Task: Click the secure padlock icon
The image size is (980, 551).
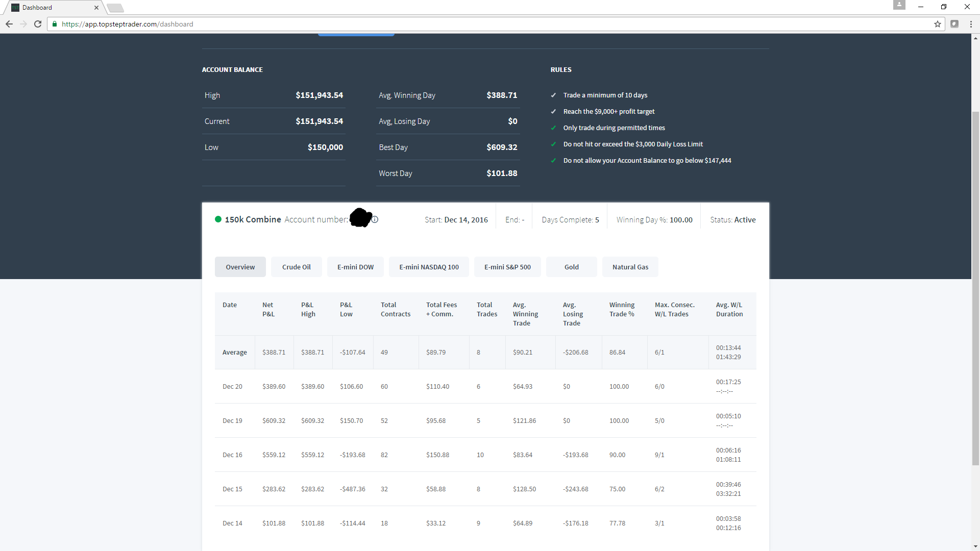Action: pyautogui.click(x=55, y=24)
